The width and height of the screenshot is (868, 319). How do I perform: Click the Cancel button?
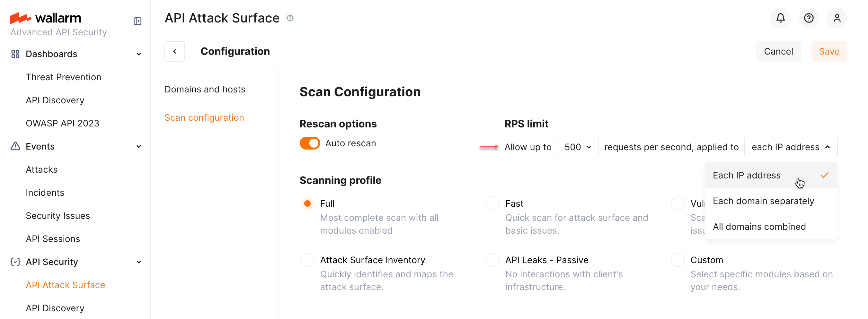[778, 51]
